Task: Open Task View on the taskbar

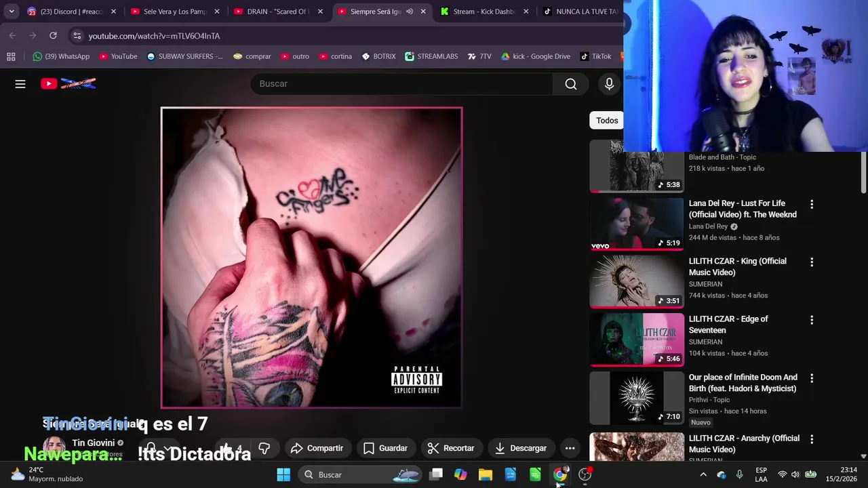Action: [436, 474]
